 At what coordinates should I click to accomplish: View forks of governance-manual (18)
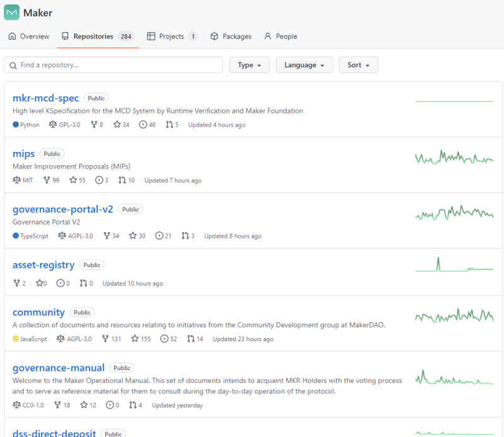coord(62,405)
